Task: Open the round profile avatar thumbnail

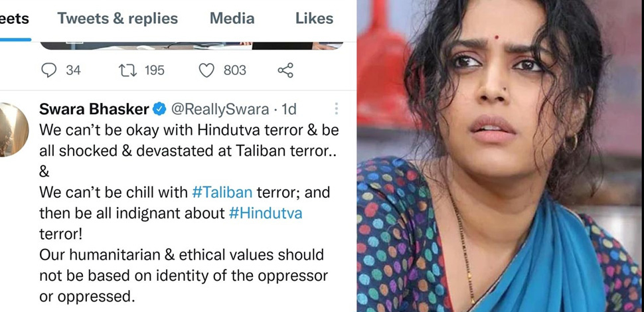Action: click(x=13, y=129)
